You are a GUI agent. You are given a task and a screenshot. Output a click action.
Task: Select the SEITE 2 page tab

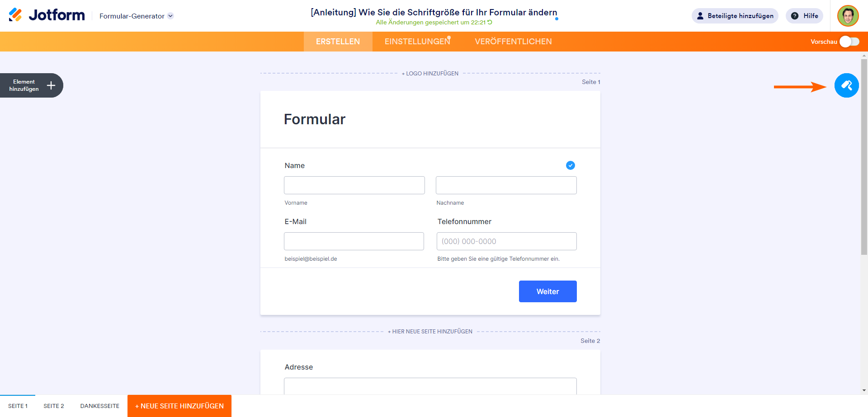[54, 406]
